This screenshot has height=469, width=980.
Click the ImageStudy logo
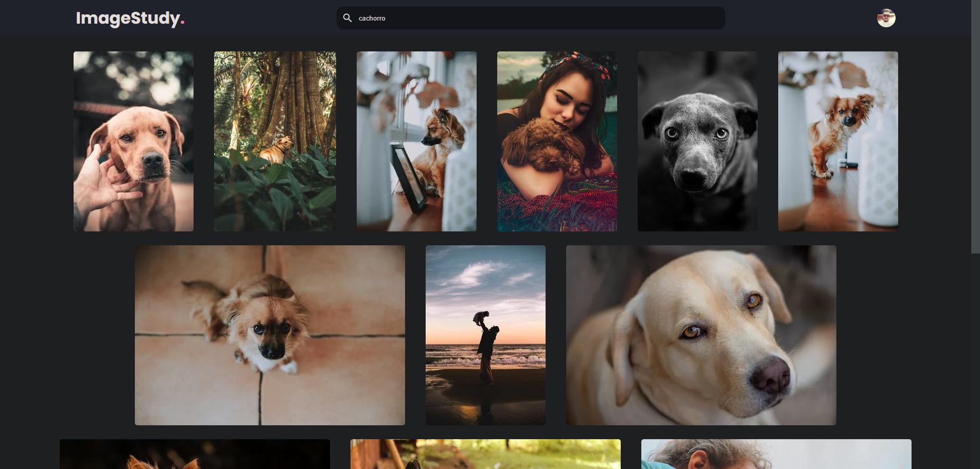(130, 19)
